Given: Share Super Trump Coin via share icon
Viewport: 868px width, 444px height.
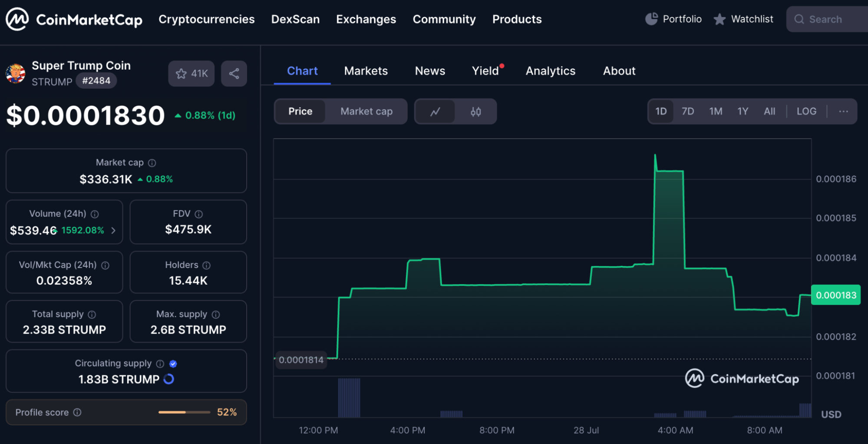Looking at the screenshot, I should coord(234,73).
